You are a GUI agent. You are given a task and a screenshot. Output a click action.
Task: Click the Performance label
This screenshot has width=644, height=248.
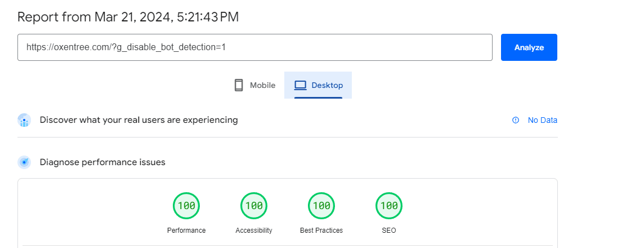186,231
